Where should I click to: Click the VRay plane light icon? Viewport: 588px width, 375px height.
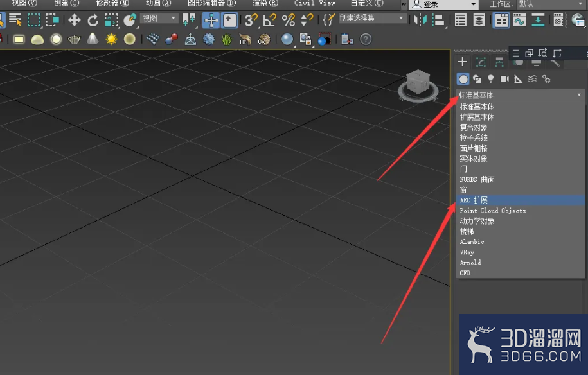19,39
